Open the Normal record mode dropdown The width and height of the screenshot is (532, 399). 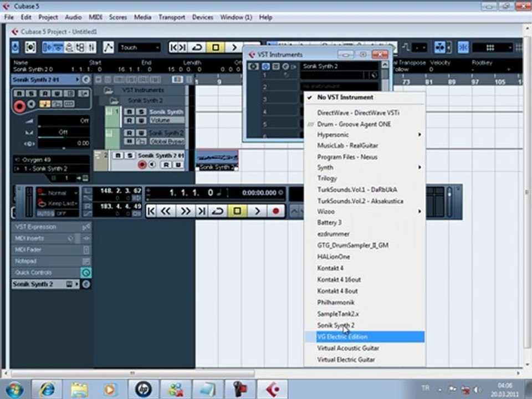tap(58, 193)
